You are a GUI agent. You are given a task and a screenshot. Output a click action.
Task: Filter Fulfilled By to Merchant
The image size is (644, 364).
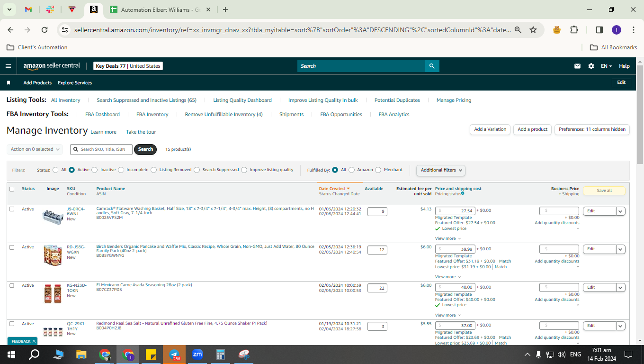pos(378,170)
